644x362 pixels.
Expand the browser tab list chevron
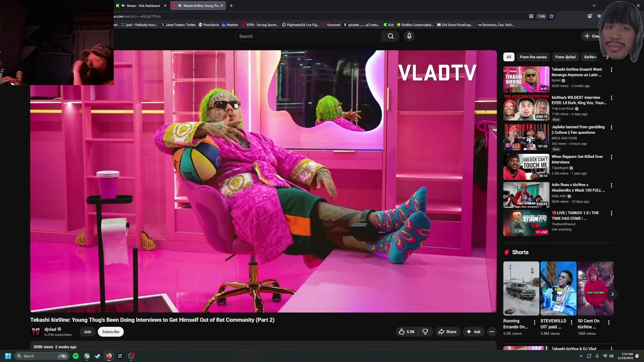594,6
